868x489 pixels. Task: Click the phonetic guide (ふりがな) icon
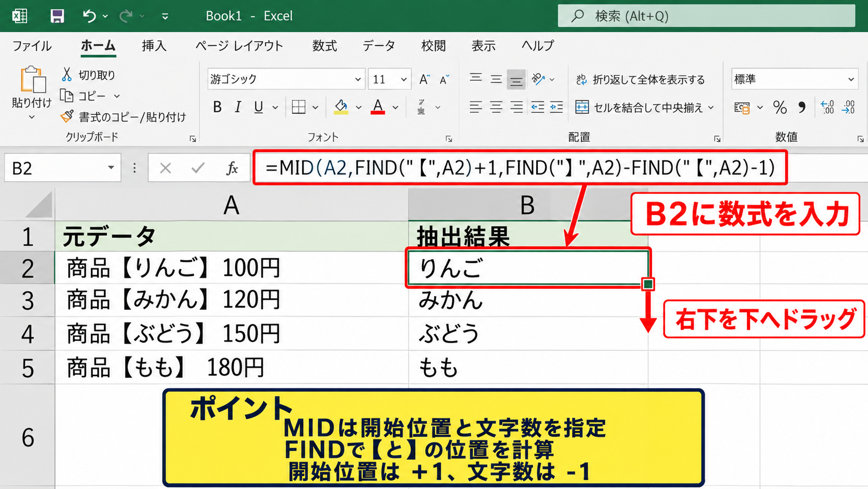pyautogui.click(x=422, y=107)
